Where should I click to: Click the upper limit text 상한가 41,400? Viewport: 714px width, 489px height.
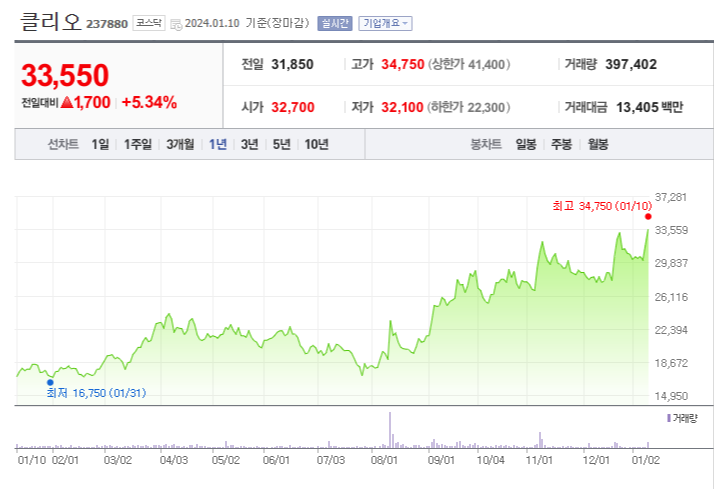(x=469, y=64)
